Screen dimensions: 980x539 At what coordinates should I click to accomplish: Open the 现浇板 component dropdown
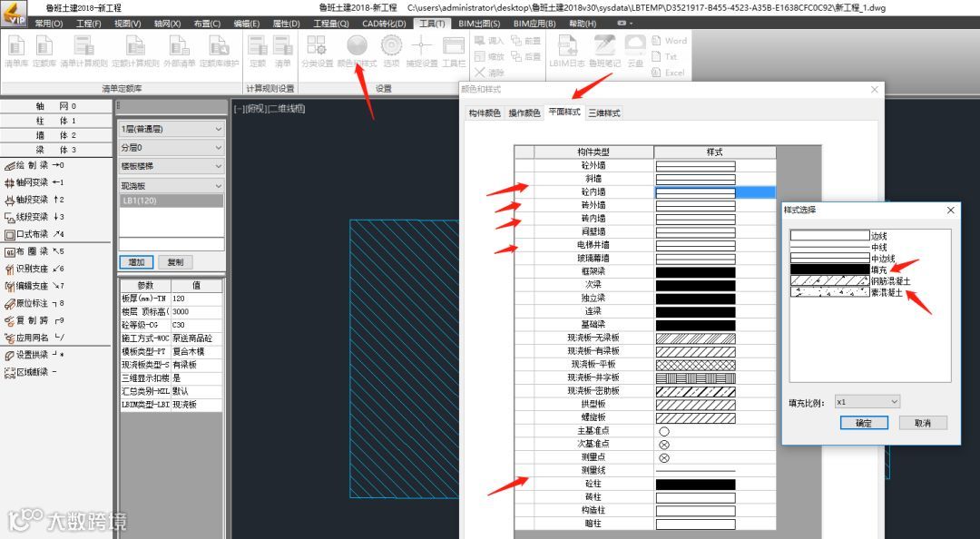point(171,186)
